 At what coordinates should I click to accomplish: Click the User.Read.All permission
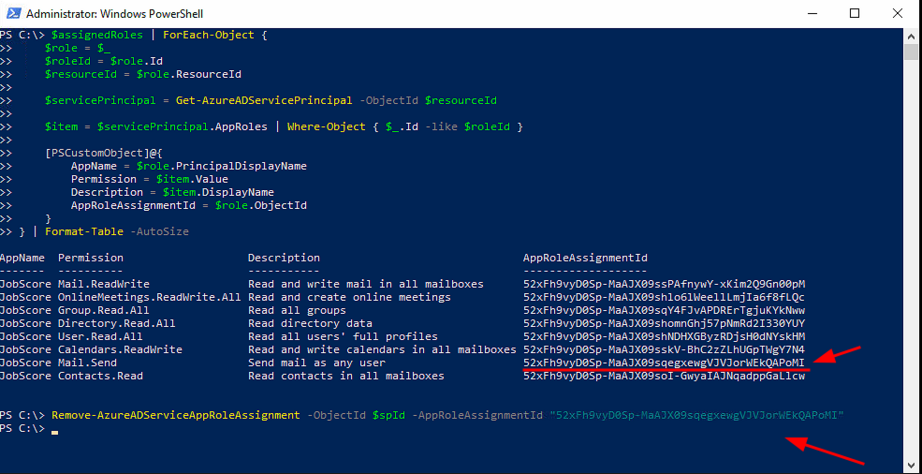tap(100, 336)
